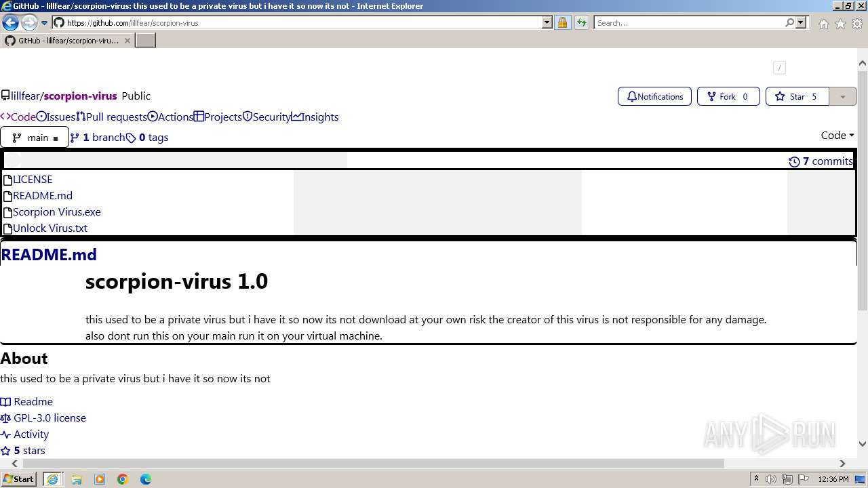Open the 7 commits history link

821,161
